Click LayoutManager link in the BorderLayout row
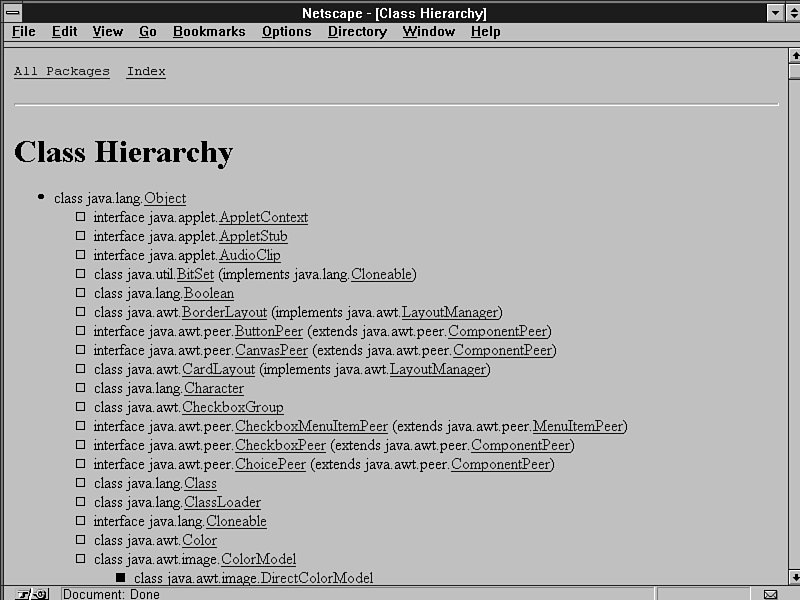Image resolution: width=800 pixels, height=600 pixels. pyautogui.click(x=450, y=313)
